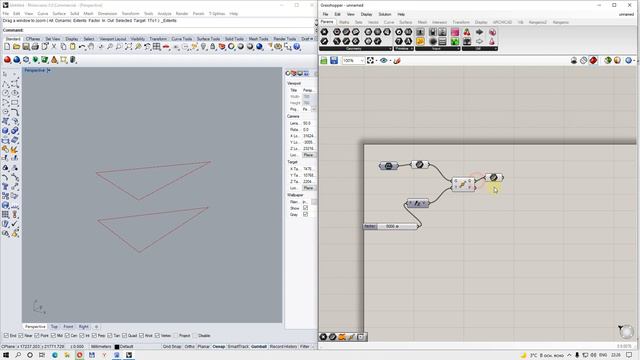Toggle the Project osnap checkbox

[x=176, y=336]
